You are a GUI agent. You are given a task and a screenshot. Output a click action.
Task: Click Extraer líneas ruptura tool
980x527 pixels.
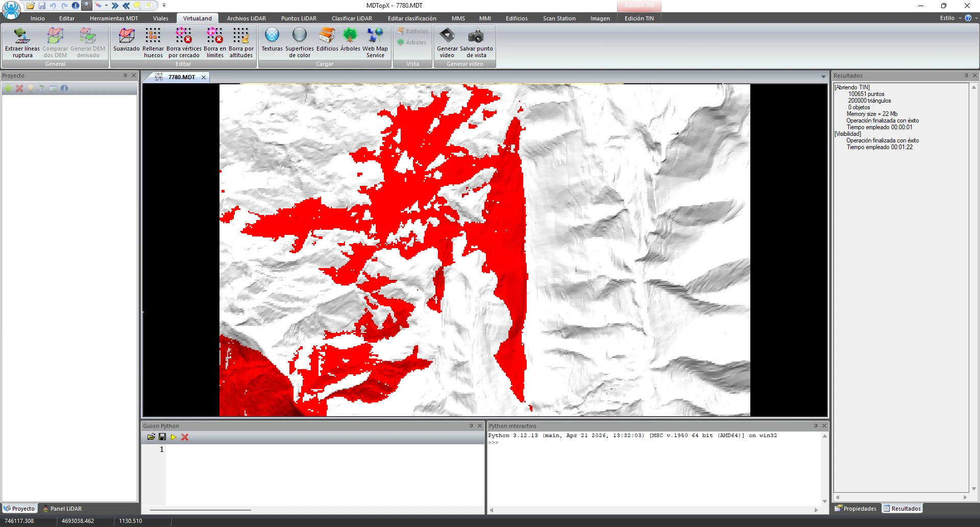coord(22,43)
